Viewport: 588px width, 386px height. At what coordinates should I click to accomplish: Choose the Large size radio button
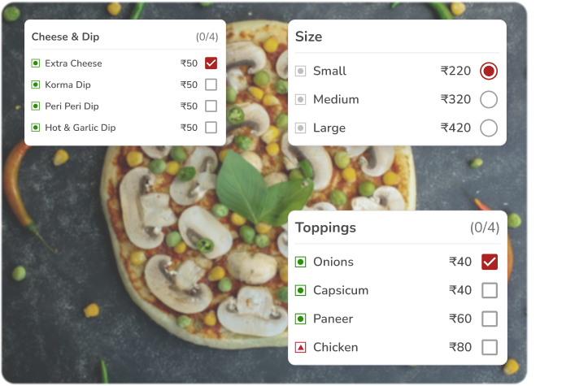click(489, 128)
